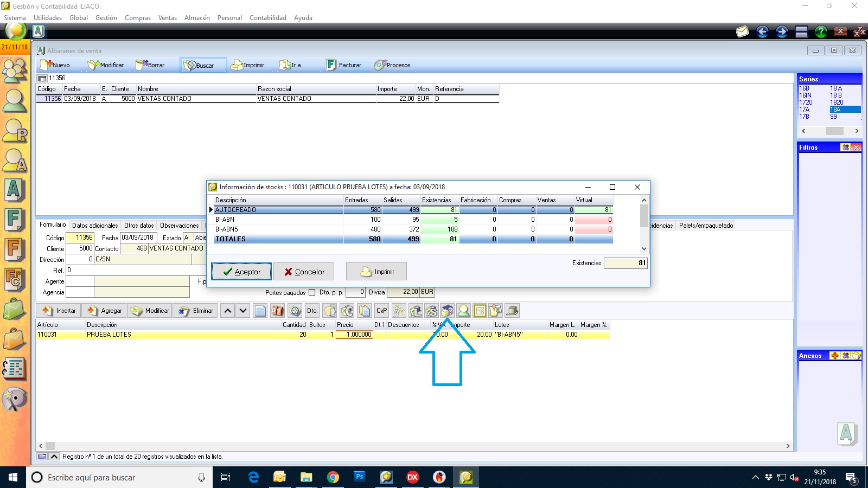Click the green help question mark icon

tap(821, 31)
